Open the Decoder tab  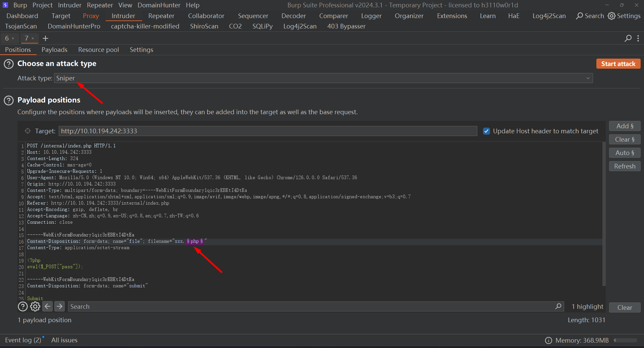pyautogui.click(x=293, y=16)
